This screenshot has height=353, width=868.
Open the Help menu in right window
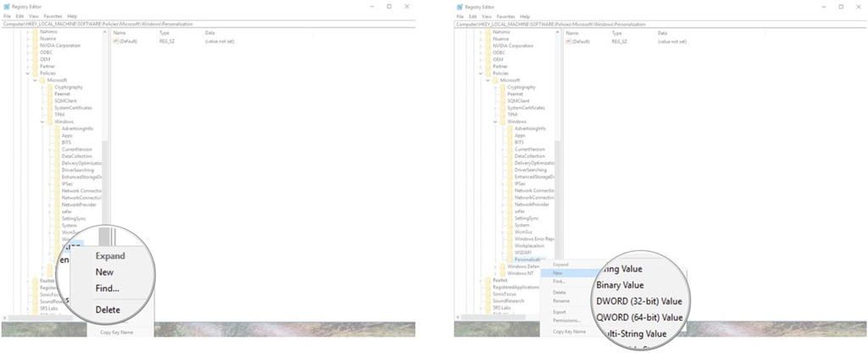[525, 17]
